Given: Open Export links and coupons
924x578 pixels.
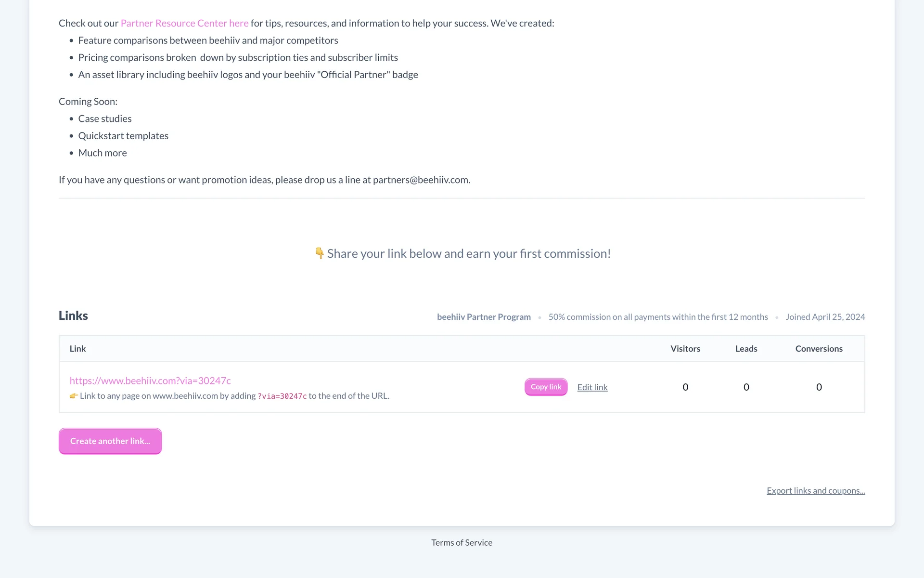Looking at the screenshot, I should click(x=815, y=490).
